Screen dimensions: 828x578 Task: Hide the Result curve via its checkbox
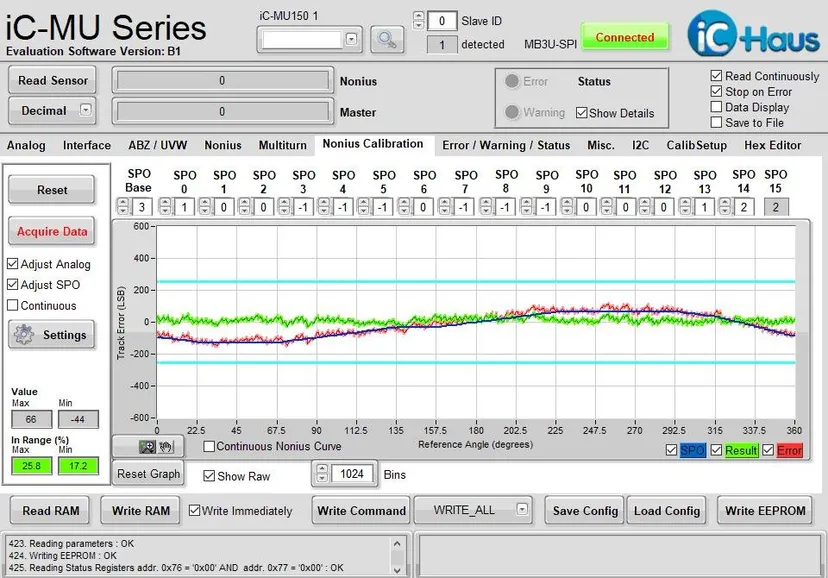[716, 450]
